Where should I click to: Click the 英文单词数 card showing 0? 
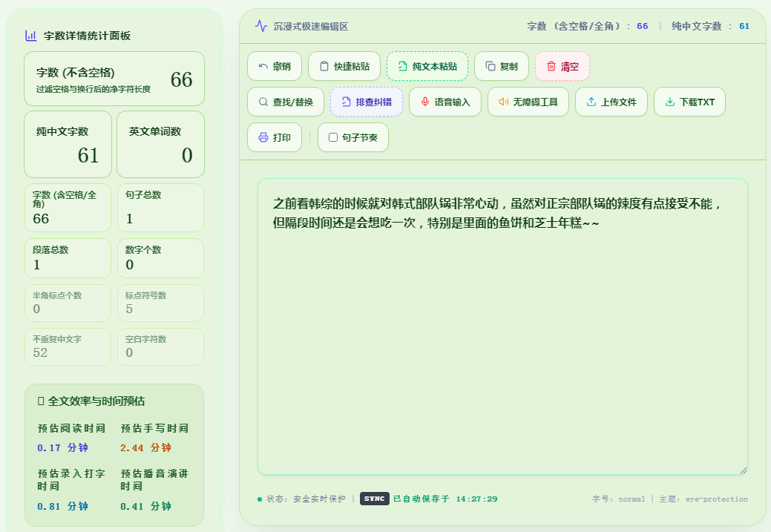[160, 144]
